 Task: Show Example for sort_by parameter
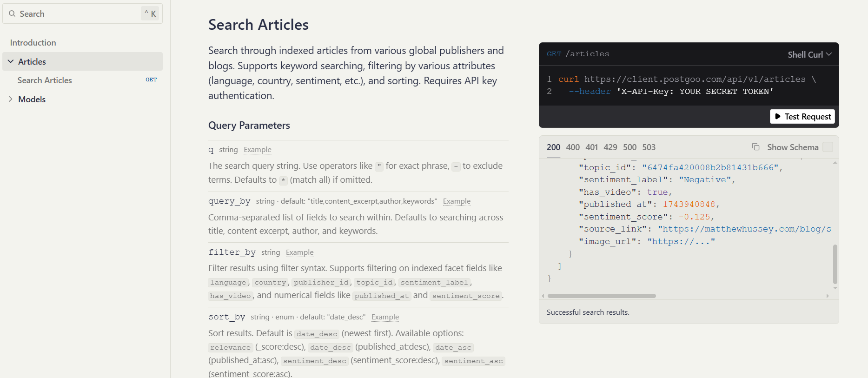click(x=385, y=317)
